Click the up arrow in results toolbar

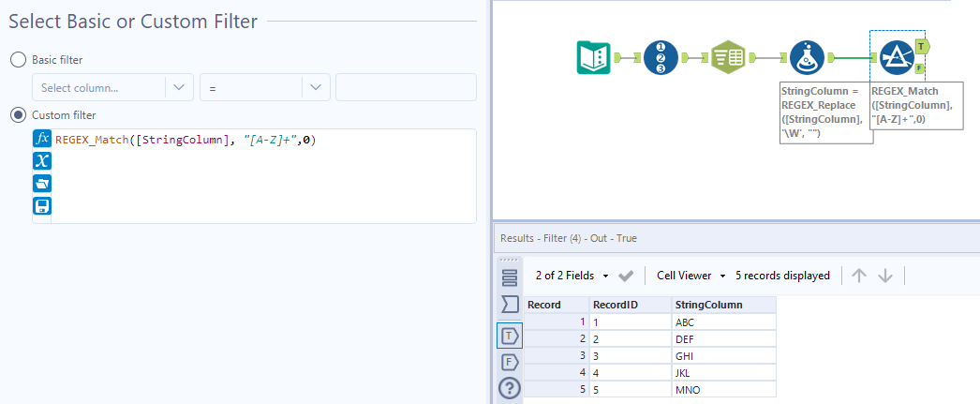point(859,276)
